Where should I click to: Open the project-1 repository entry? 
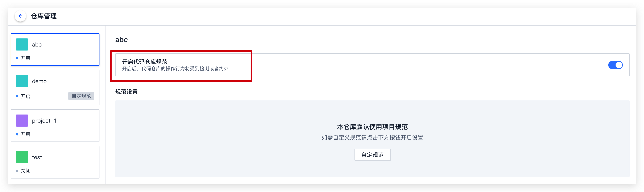click(55, 126)
